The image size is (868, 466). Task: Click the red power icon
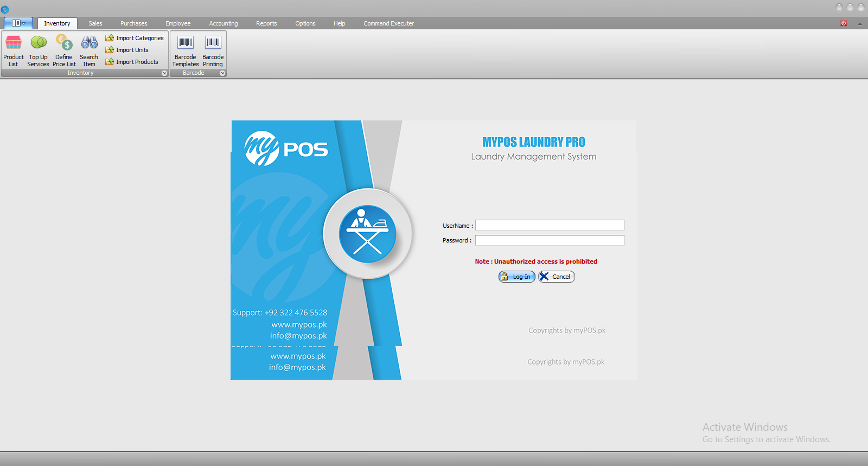pos(844,23)
